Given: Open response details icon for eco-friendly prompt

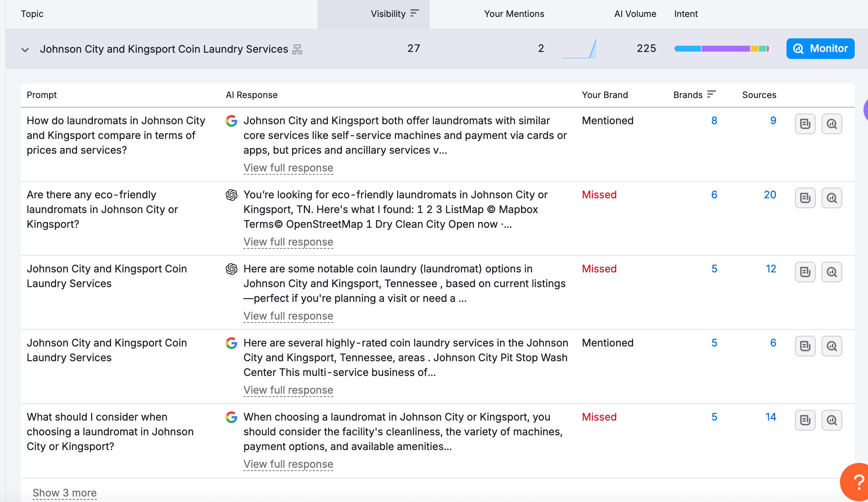Looking at the screenshot, I should 805,198.
